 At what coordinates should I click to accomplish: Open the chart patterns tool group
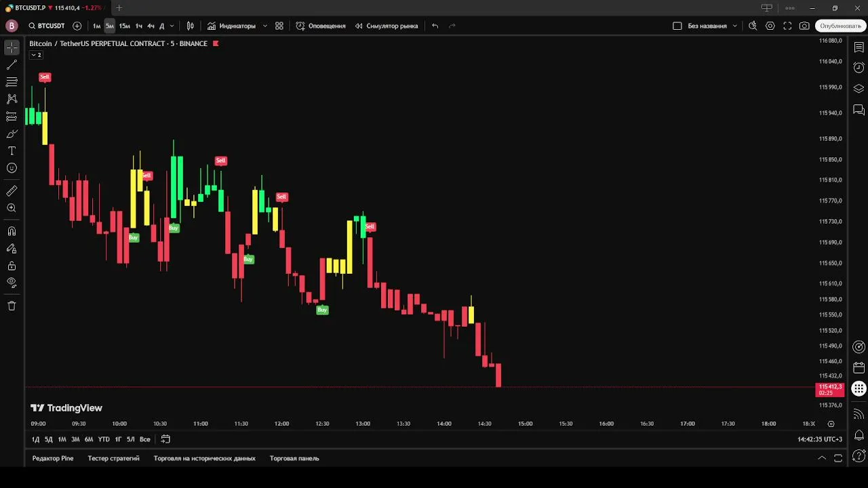click(12, 99)
